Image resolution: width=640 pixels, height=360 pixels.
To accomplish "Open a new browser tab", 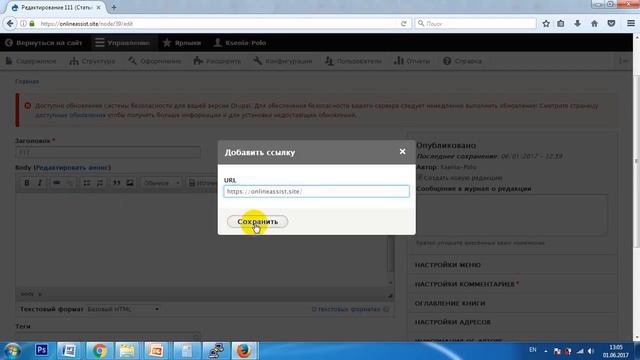I will point(114,7).
